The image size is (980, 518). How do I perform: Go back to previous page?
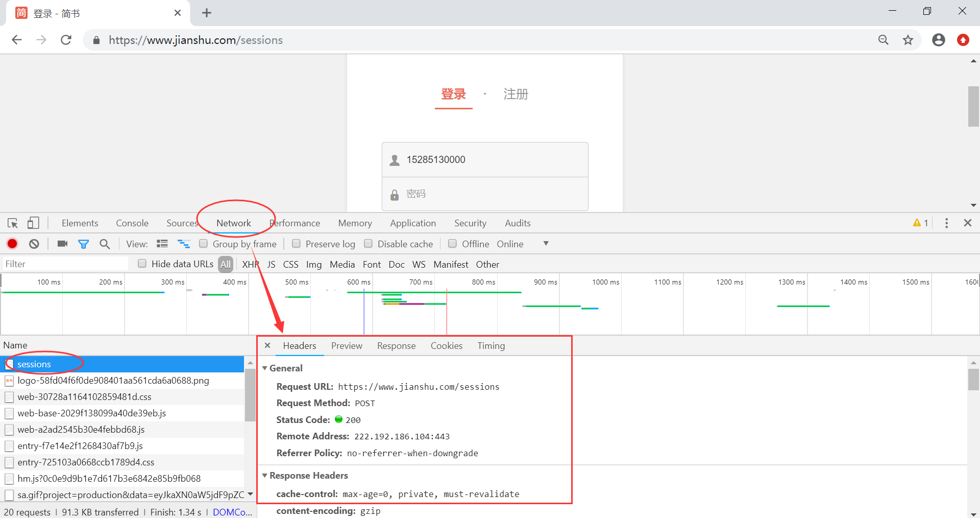point(17,40)
